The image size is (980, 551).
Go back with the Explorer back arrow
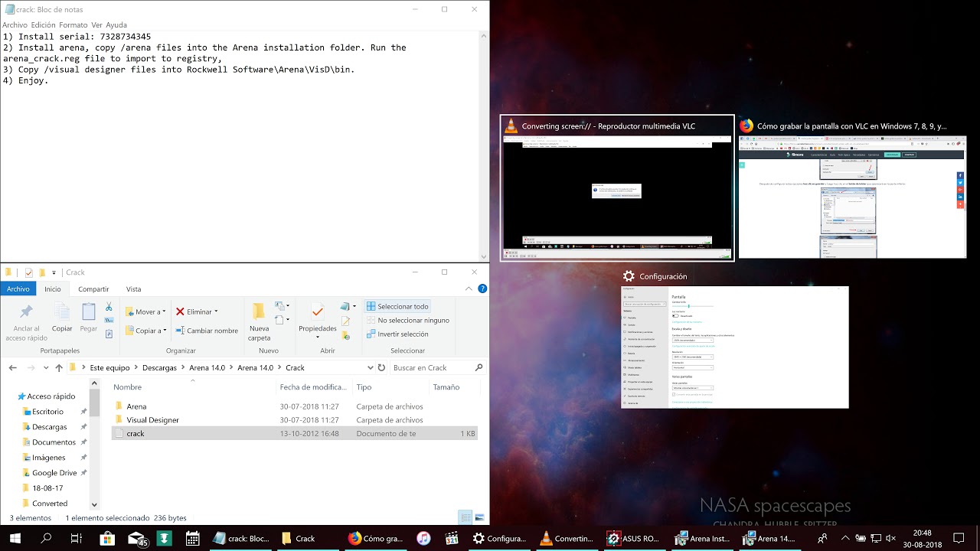point(12,368)
